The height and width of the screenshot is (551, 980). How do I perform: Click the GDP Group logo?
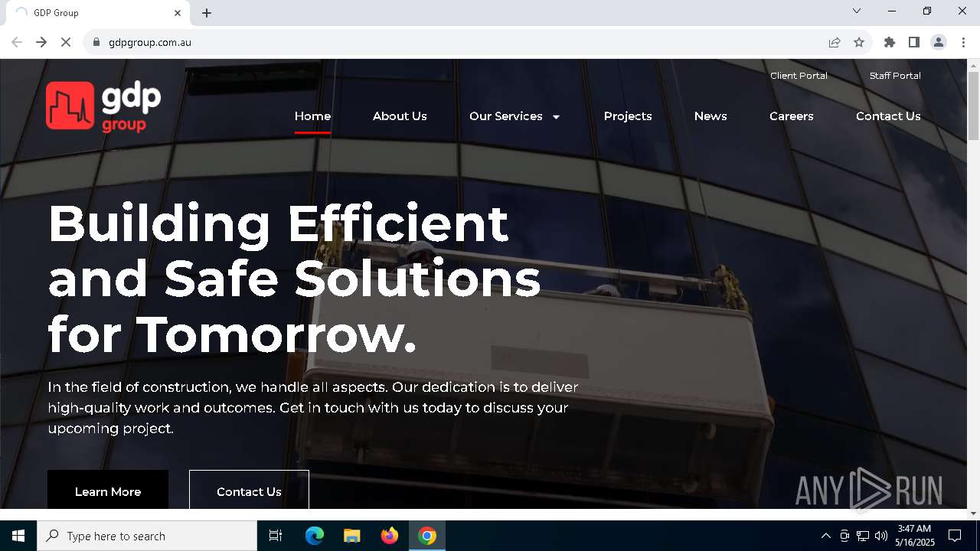click(x=103, y=106)
